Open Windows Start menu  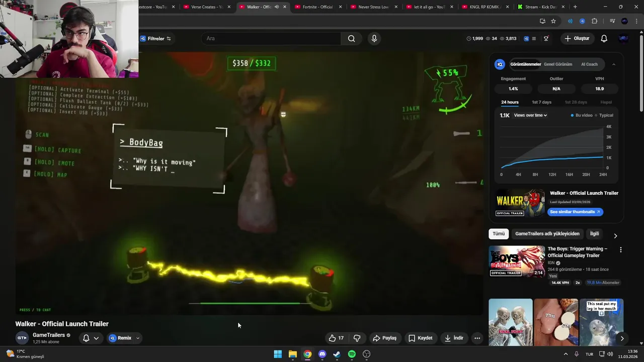(x=278, y=354)
